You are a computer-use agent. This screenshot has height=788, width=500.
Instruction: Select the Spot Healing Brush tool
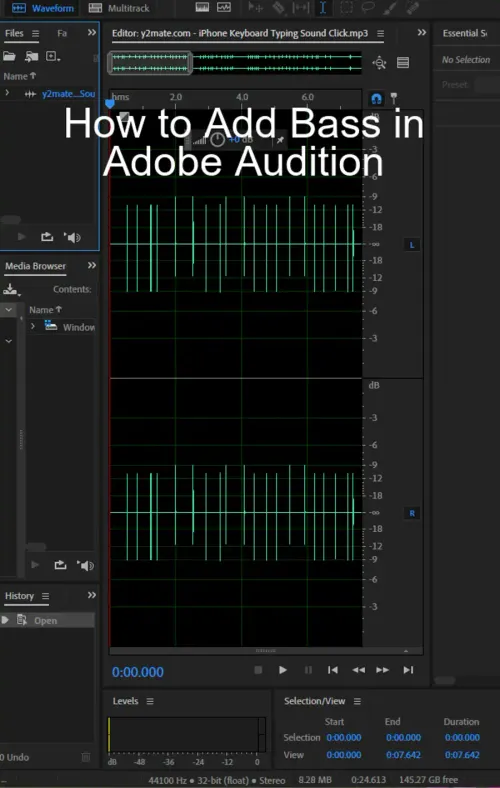[412, 7]
